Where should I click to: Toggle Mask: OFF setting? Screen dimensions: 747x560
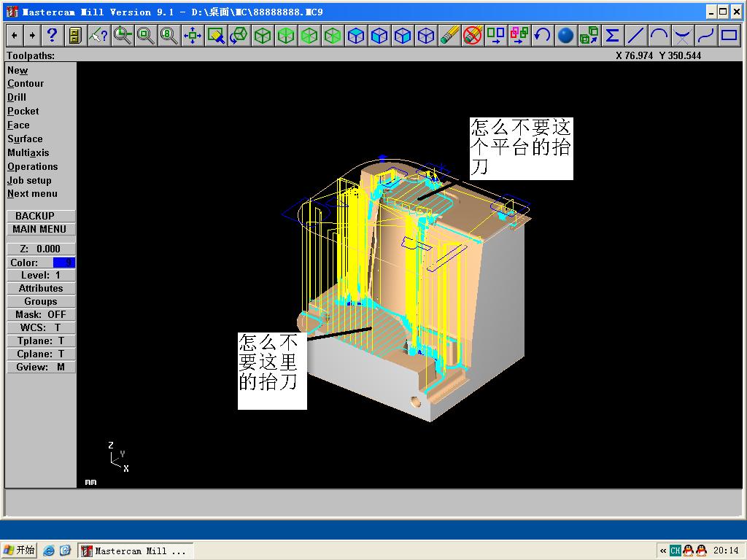41,314
